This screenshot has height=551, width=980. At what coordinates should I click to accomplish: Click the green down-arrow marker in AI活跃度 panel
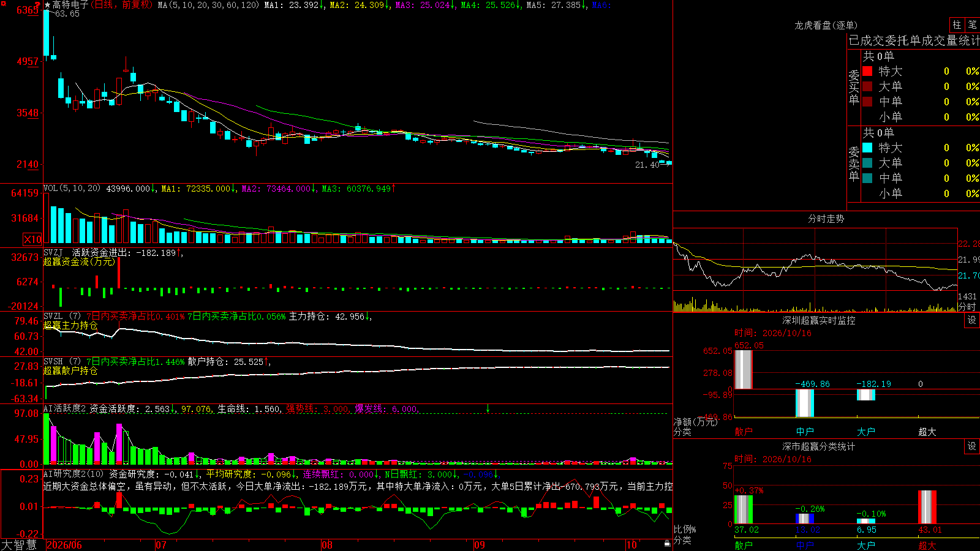[x=488, y=408]
